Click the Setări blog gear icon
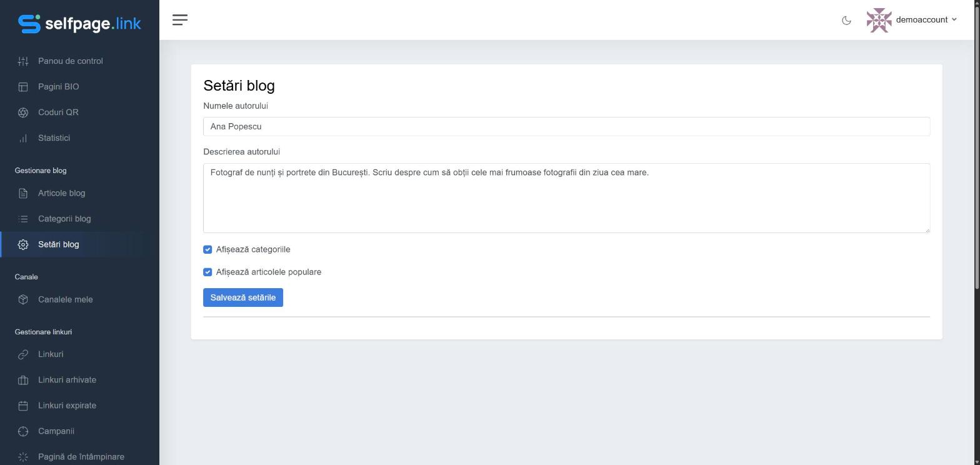Image resolution: width=980 pixels, height=465 pixels. (23, 244)
